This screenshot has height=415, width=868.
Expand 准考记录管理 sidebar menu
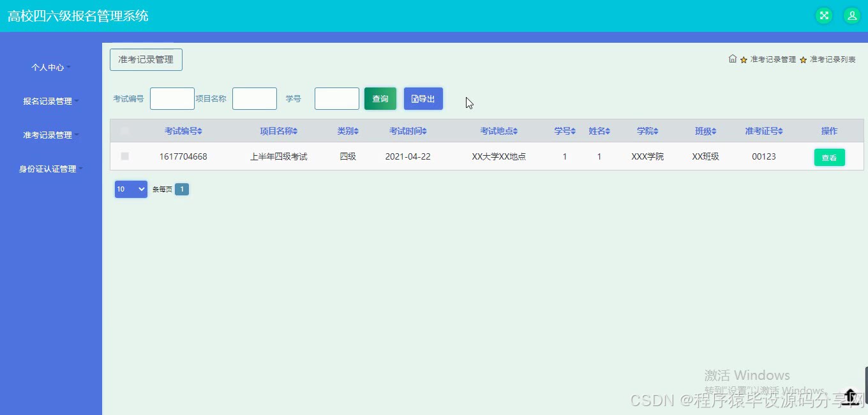point(51,135)
